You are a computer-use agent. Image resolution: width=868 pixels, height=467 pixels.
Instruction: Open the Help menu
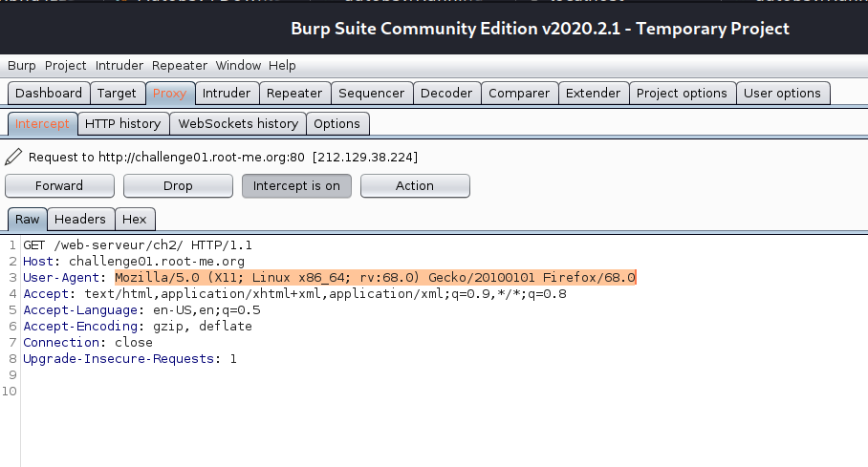(x=282, y=66)
